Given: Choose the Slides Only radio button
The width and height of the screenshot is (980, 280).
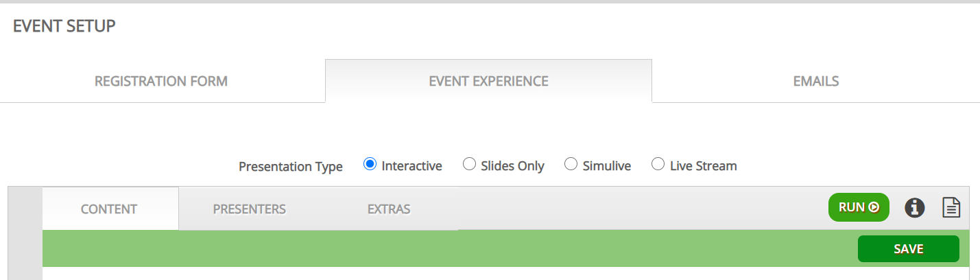Looking at the screenshot, I should click(x=469, y=164).
